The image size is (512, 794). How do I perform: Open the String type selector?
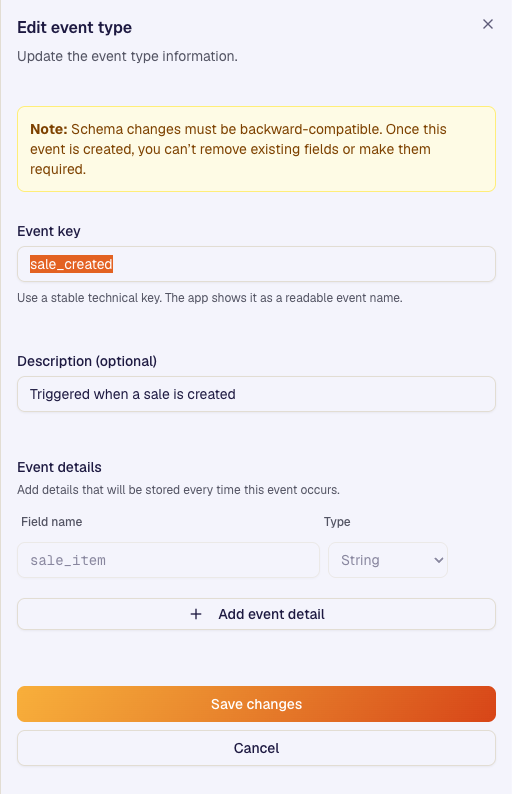click(x=388, y=560)
